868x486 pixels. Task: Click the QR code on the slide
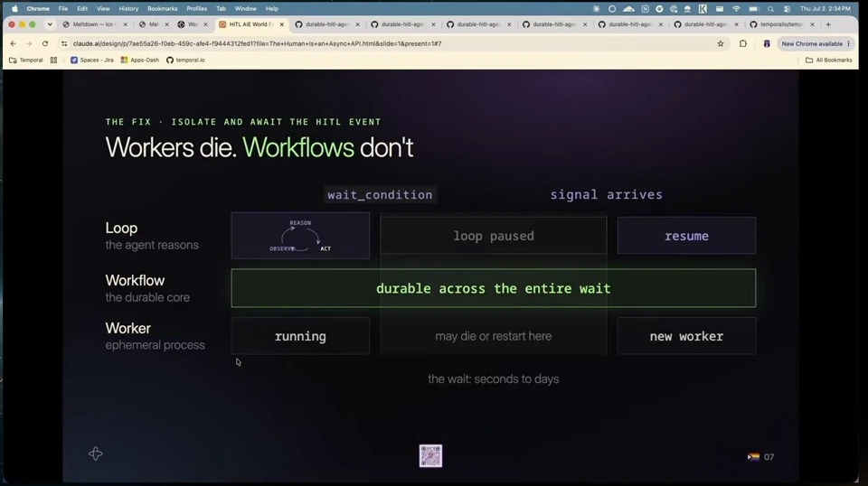tap(430, 456)
